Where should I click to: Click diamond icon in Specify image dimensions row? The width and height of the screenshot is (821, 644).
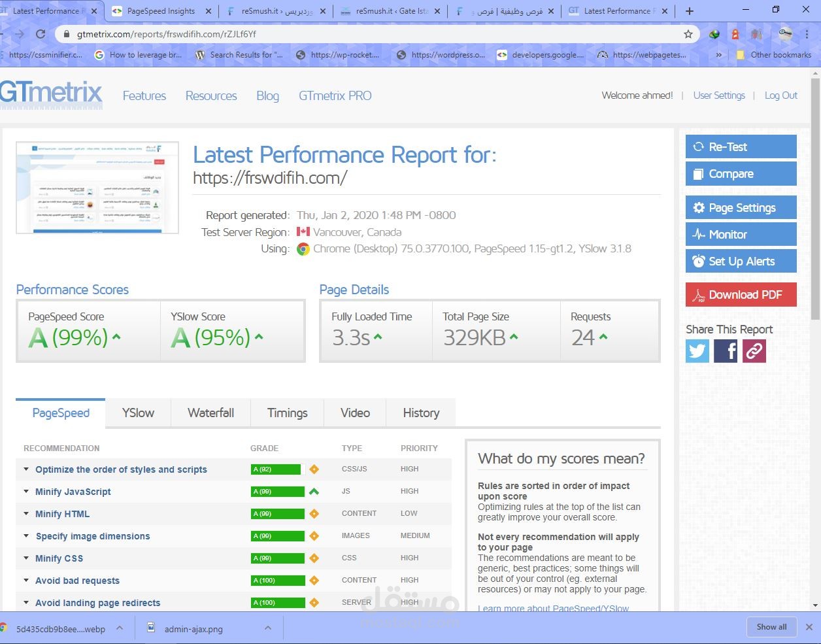tap(314, 536)
